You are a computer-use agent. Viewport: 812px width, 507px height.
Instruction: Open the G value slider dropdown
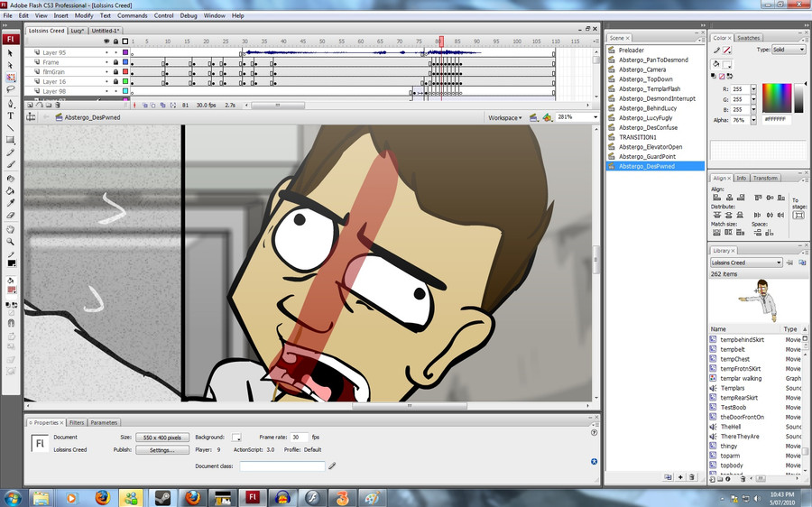tap(753, 99)
